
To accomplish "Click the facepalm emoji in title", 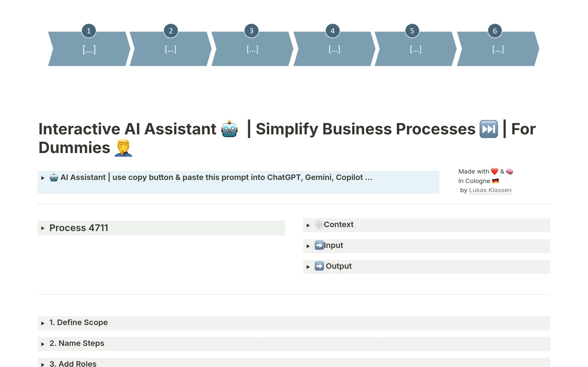I will point(123,148).
